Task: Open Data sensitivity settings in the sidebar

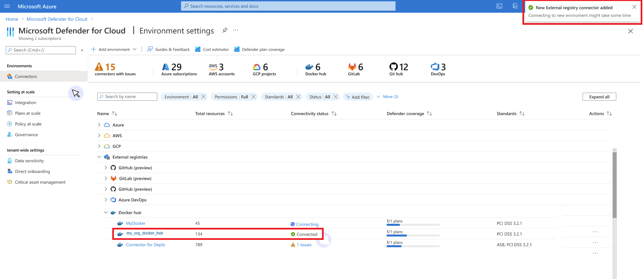Action: [29, 161]
